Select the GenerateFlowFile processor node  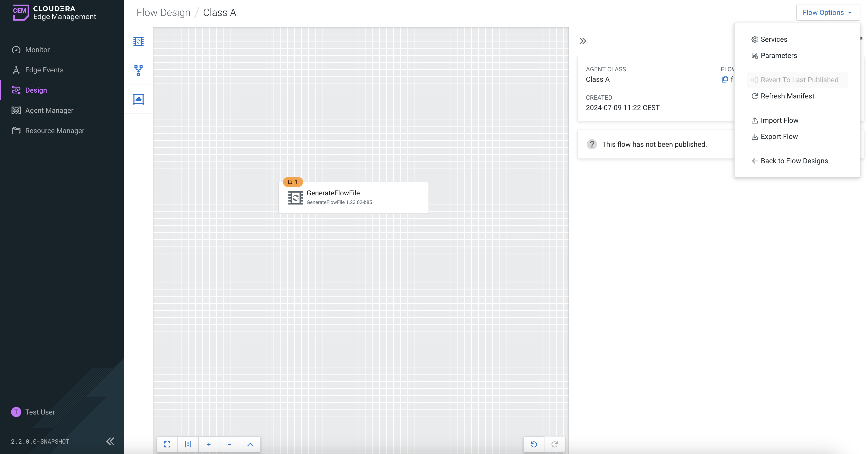[353, 198]
